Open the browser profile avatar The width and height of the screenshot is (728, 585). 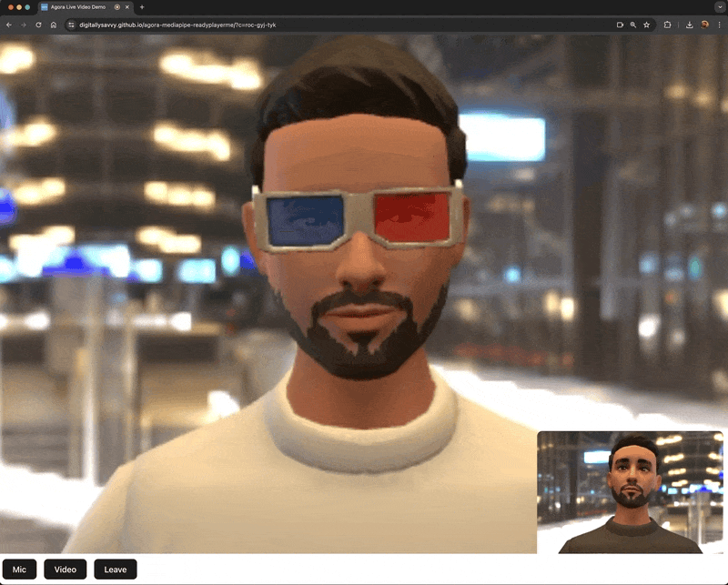click(x=705, y=26)
